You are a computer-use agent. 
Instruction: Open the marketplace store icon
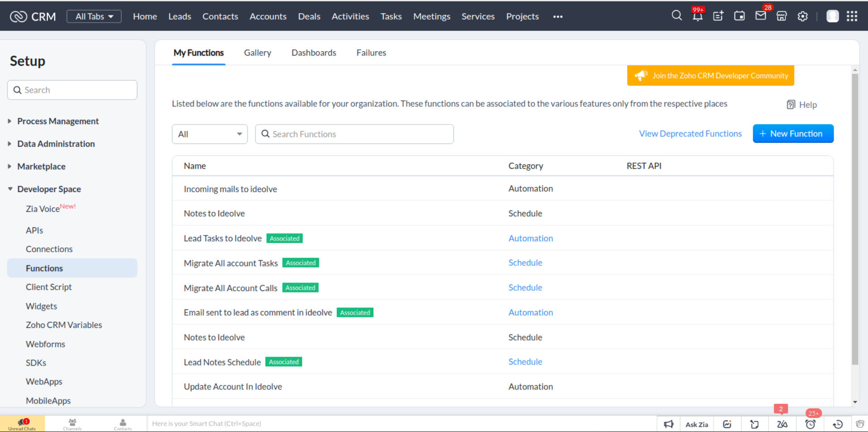click(x=781, y=16)
